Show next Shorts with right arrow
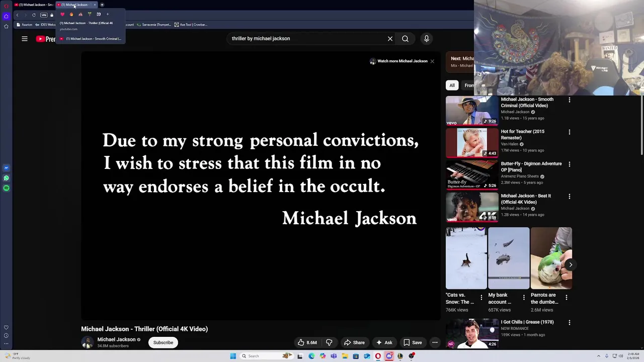644x362 pixels. (571, 264)
